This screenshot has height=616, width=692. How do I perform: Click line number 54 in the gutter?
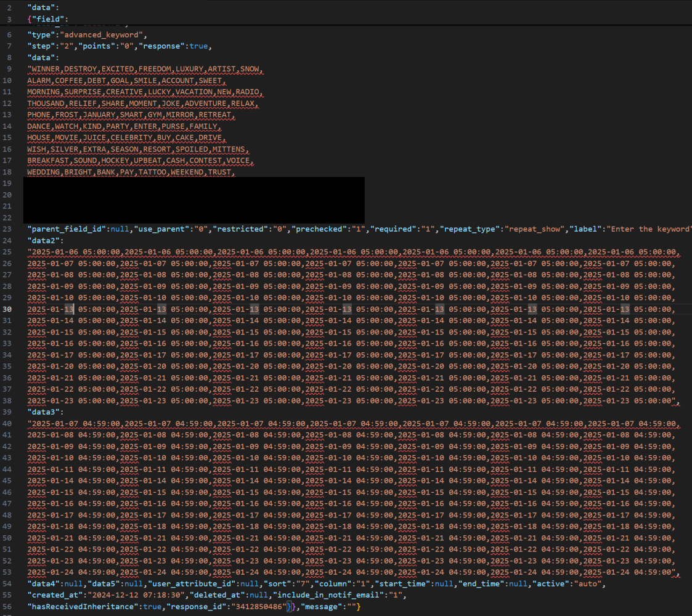click(7, 583)
